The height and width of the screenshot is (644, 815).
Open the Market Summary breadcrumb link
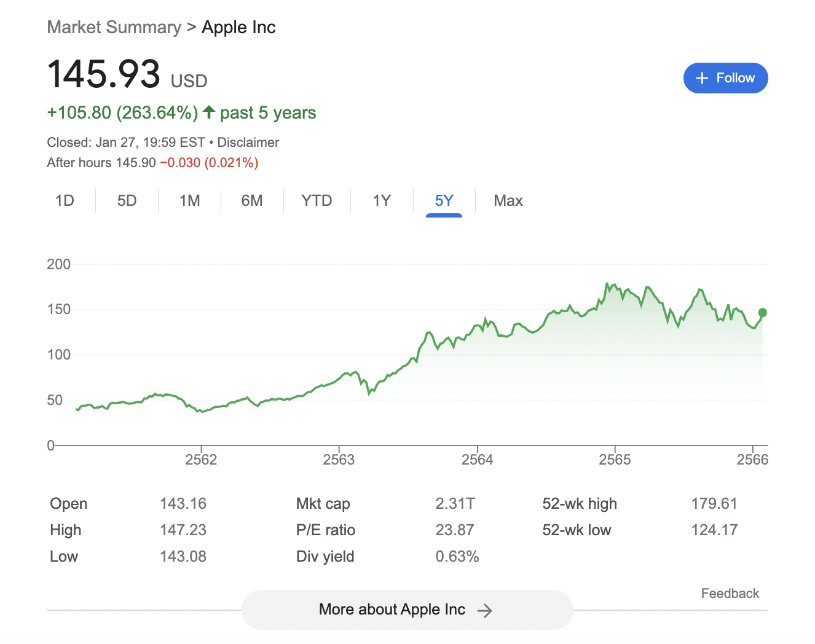pyautogui.click(x=114, y=27)
